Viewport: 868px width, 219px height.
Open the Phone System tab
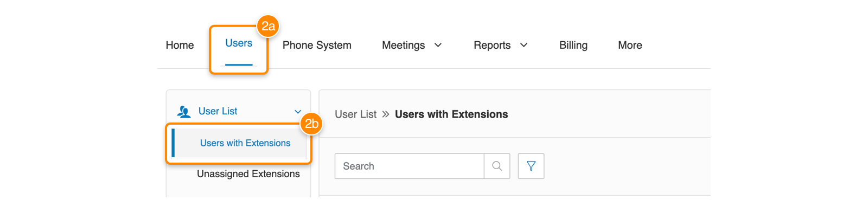(317, 46)
